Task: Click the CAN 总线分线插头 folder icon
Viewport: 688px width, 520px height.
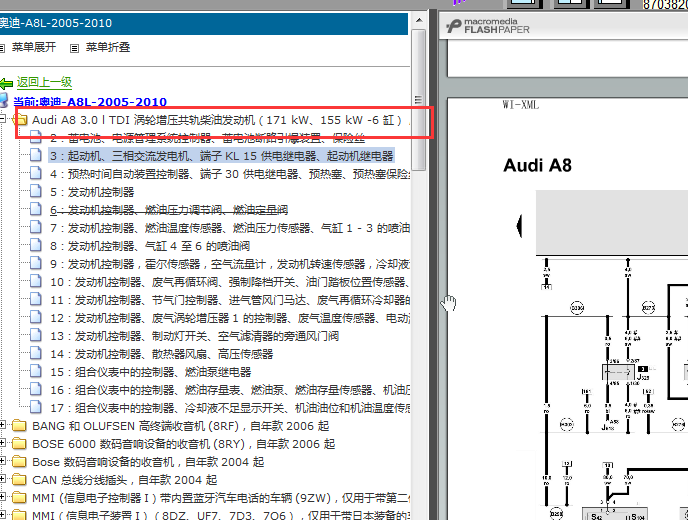Action: [19, 480]
